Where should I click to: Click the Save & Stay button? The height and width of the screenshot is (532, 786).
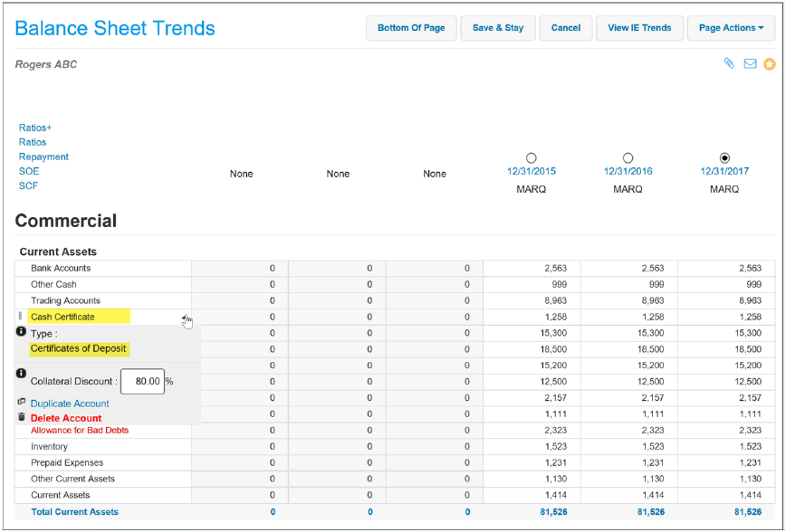tap(498, 28)
